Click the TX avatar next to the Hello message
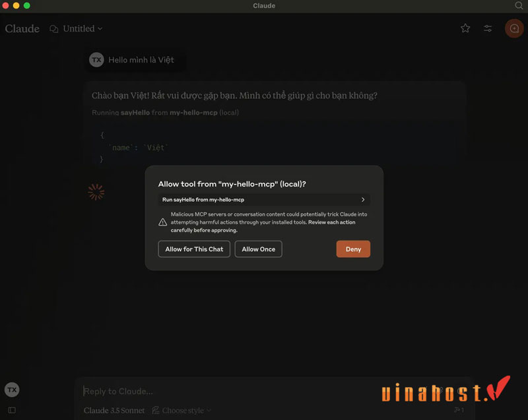The image size is (528, 420). click(x=96, y=60)
